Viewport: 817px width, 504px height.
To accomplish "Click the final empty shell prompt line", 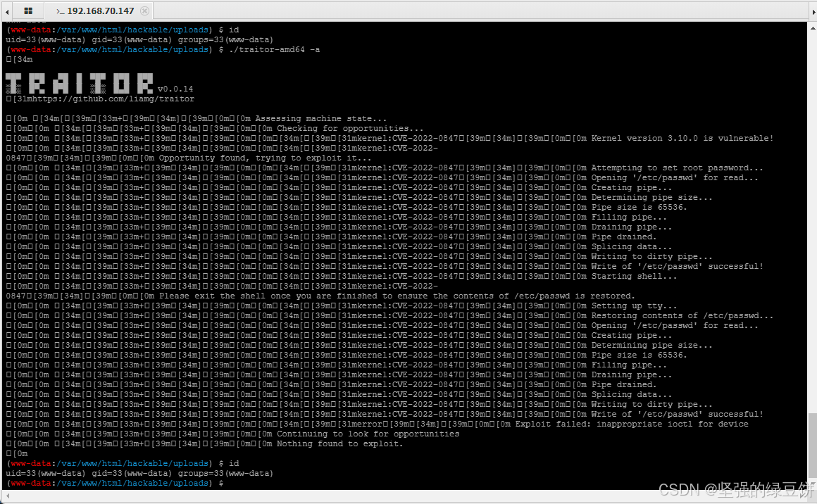I will tap(115, 483).
